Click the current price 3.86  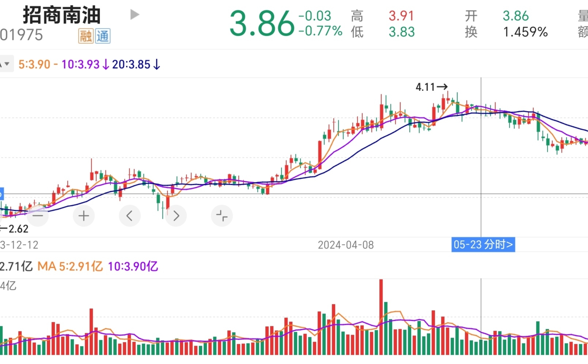pyautogui.click(x=262, y=24)
